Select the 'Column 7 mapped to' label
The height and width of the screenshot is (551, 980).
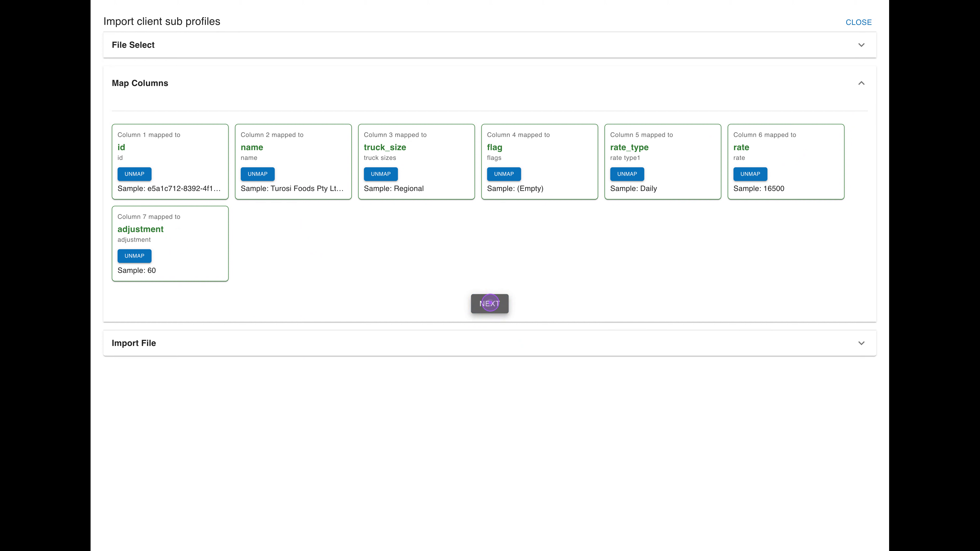coord(149,217)
